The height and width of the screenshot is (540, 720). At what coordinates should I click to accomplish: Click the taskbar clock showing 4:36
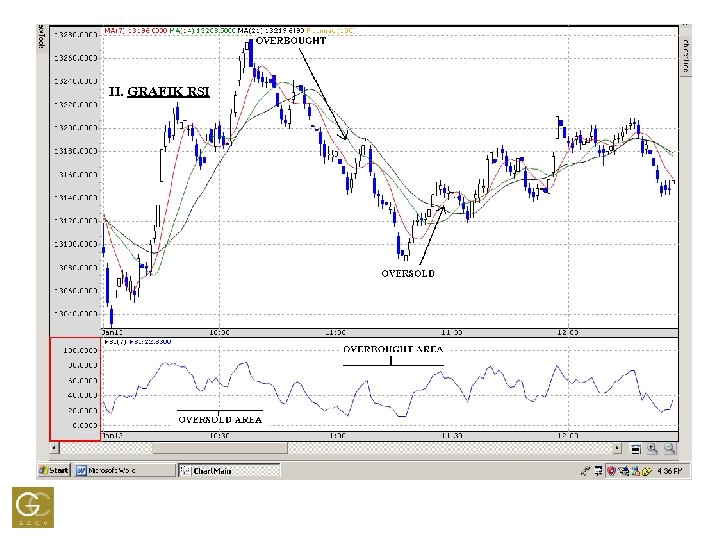point(669,471)
